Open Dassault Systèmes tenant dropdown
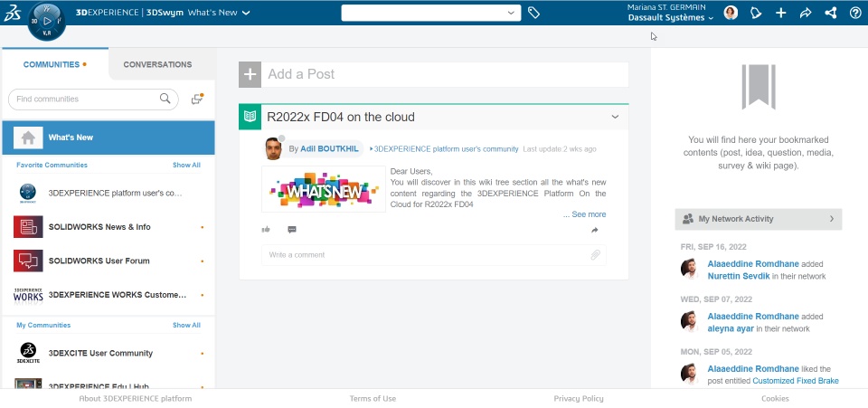868x408 pixels. pos(711,18)
